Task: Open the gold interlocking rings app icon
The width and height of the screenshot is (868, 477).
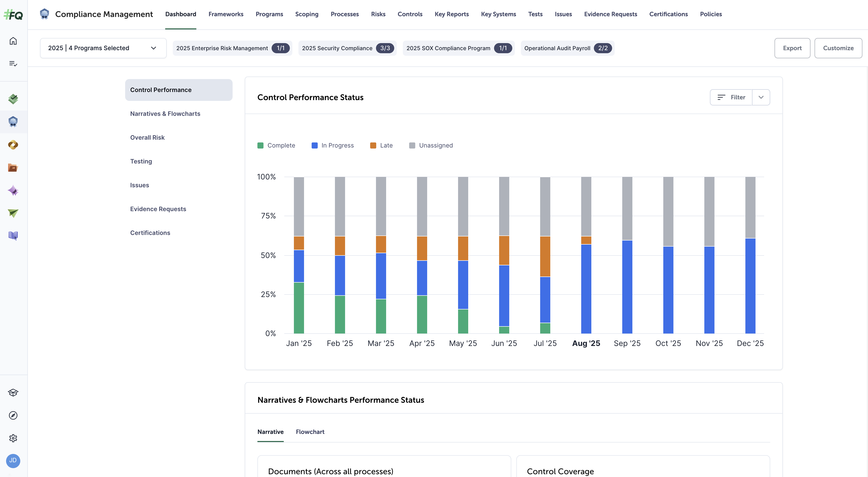Action: (13, 145)
